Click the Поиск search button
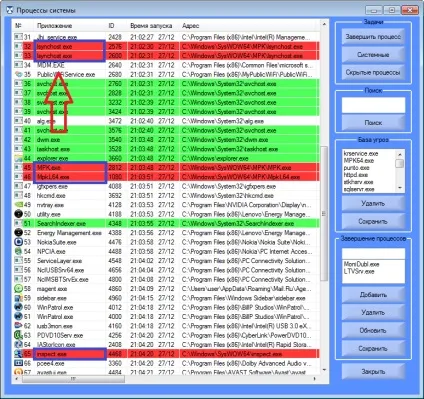Image resolution: width=424 pixels, height=399 pixels. click(x=373, y=123)
